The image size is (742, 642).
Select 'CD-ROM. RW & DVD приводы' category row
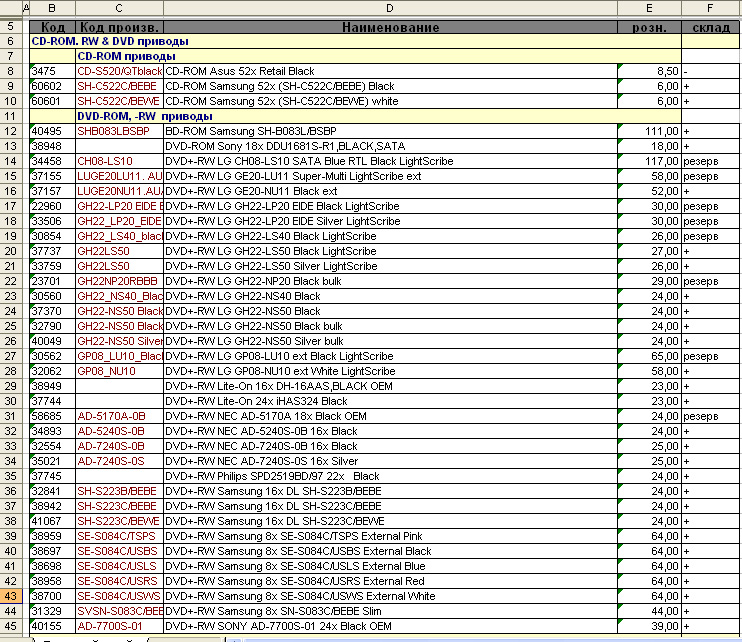tap(355, 41)
